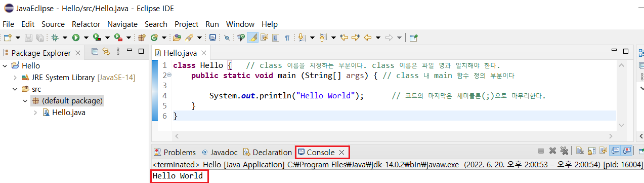Click Remove All Terminated Launches icon
644x183 pixels.
click(564, 151)
